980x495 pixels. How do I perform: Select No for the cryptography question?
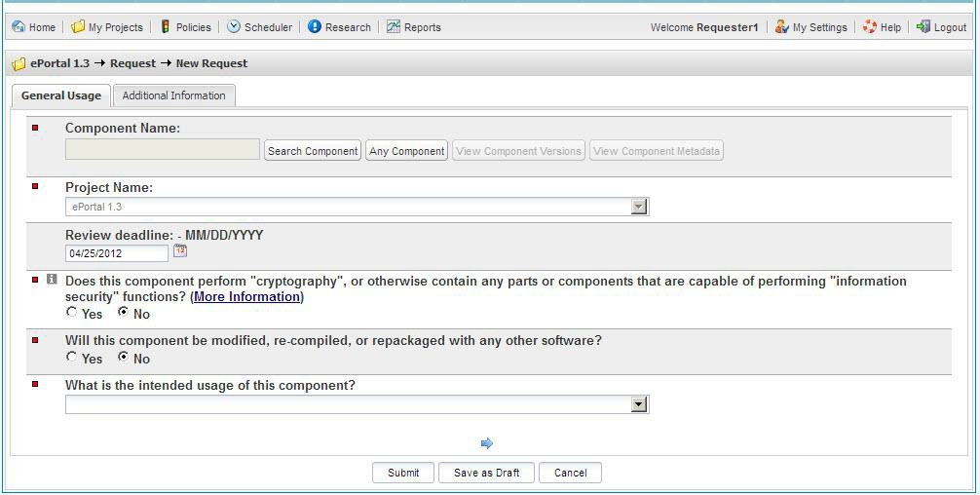[x=123, y=313]
